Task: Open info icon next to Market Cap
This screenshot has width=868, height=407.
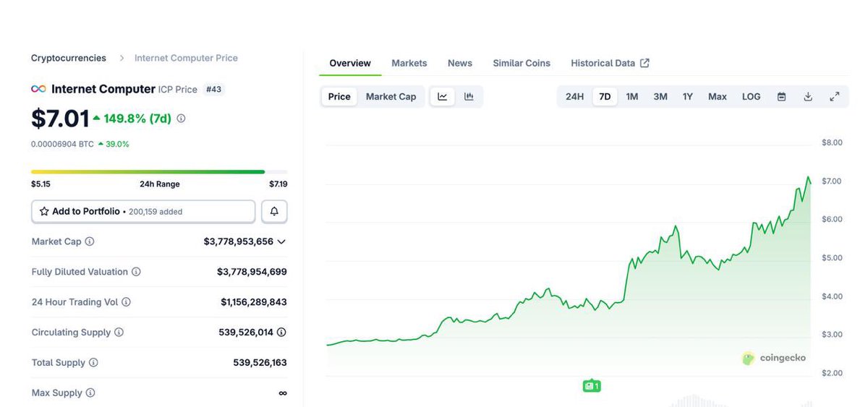Action: point(90,241)
